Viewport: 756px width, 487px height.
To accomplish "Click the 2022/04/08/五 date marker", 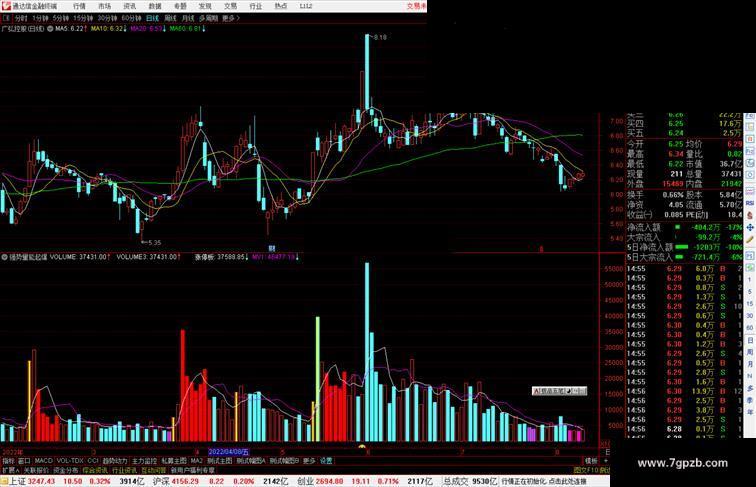I will click(229, 452).
